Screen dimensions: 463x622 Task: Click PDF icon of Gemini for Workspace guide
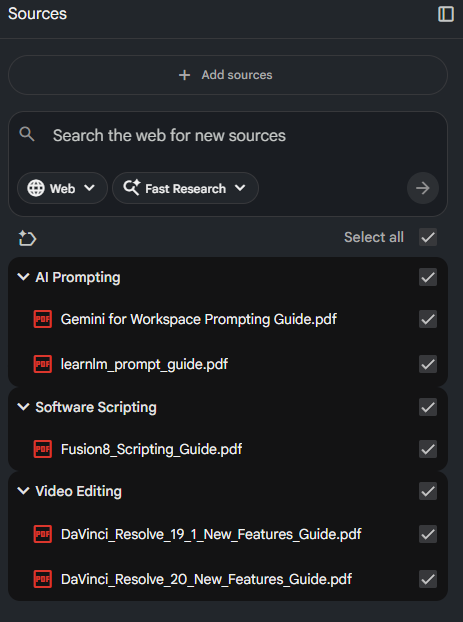[x=42, y=319]
